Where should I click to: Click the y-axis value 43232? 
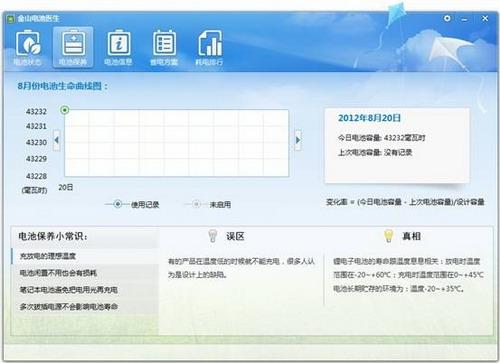(36, 111)
